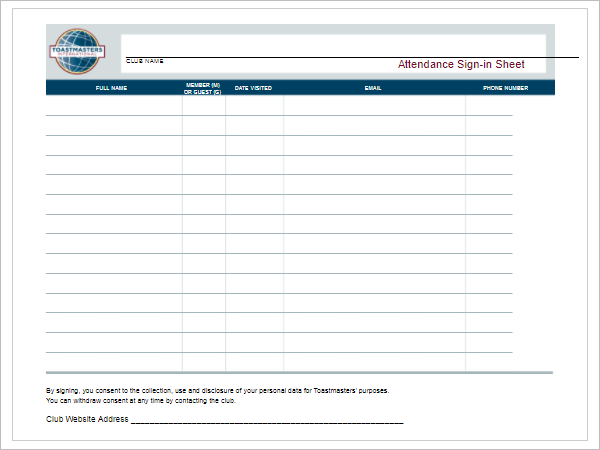This screenshot has width=600, height=450.
Task: Click the 'MEMBER (M) OR GUEST (G)' column header
Action: (x=202, y=88)
